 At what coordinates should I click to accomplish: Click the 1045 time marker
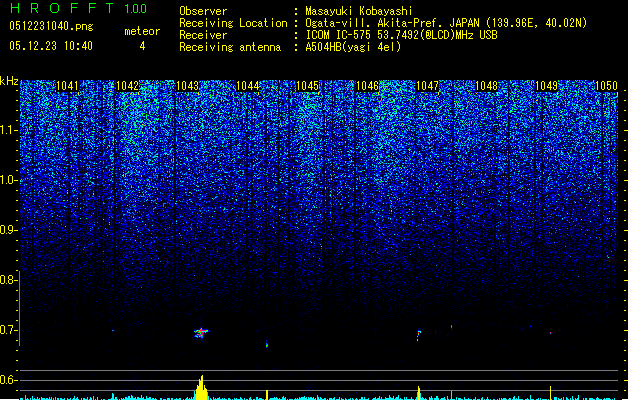point(307,86)
